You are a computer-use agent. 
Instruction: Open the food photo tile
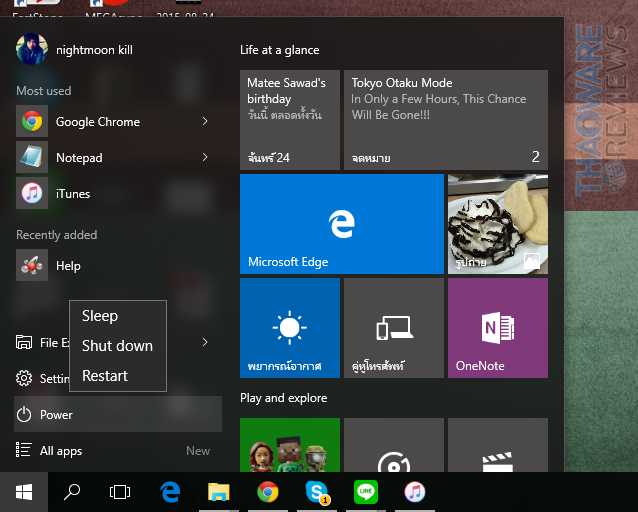(497, 223)
